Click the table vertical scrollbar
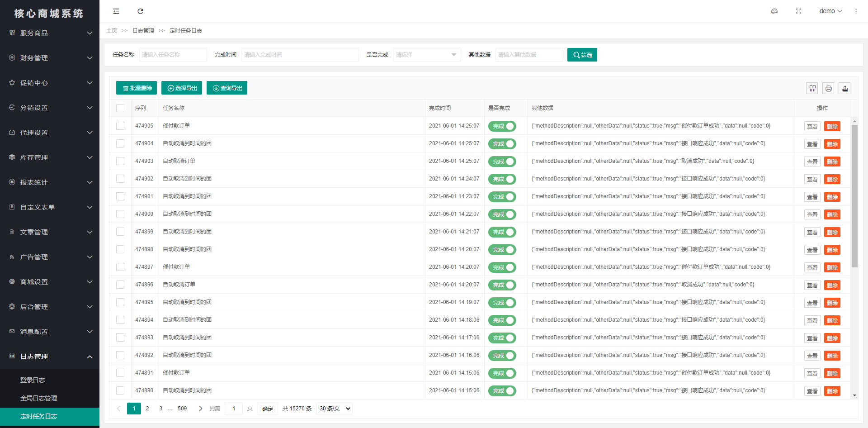The image size is (868, 428). pyautogui.click(x=854, y=196)
